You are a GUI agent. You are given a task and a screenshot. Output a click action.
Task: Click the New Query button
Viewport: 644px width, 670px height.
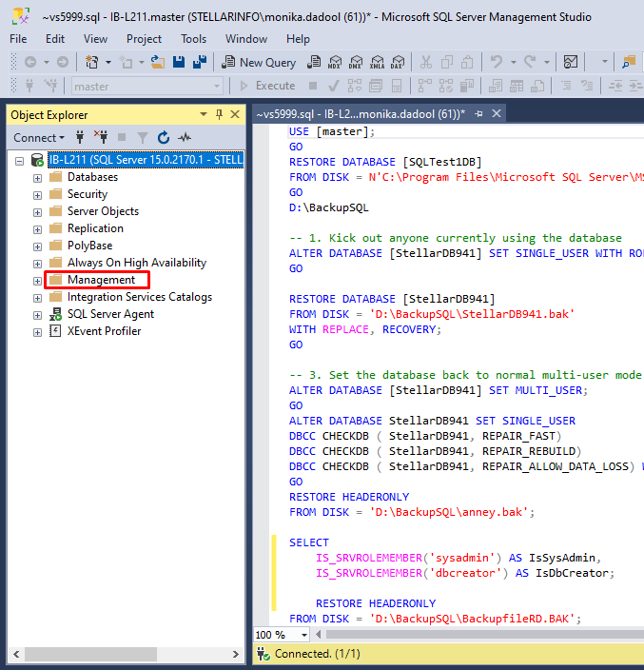(x=259, y=63)
